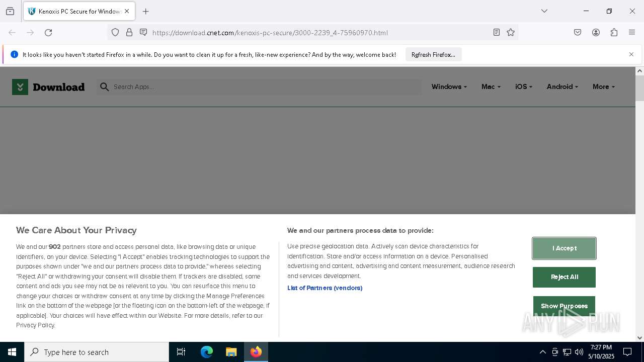Open a new tab with plus icon

146,11
